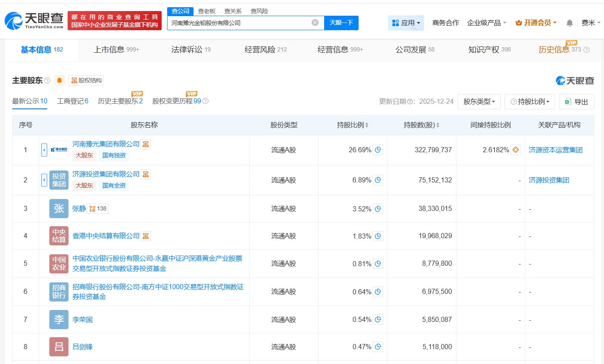Switch to the 法律诉讼 tab
Viewport: 604px width, 364px height.
point(191,50)
